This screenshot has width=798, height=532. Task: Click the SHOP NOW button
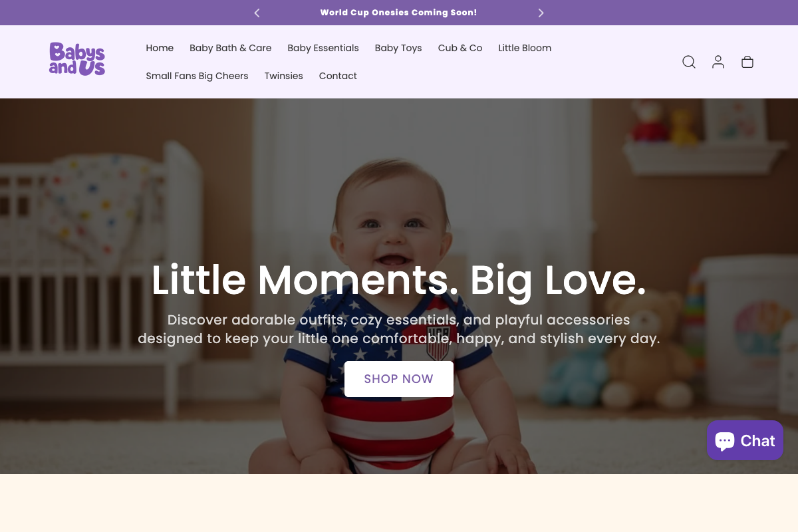click(399, 379)
